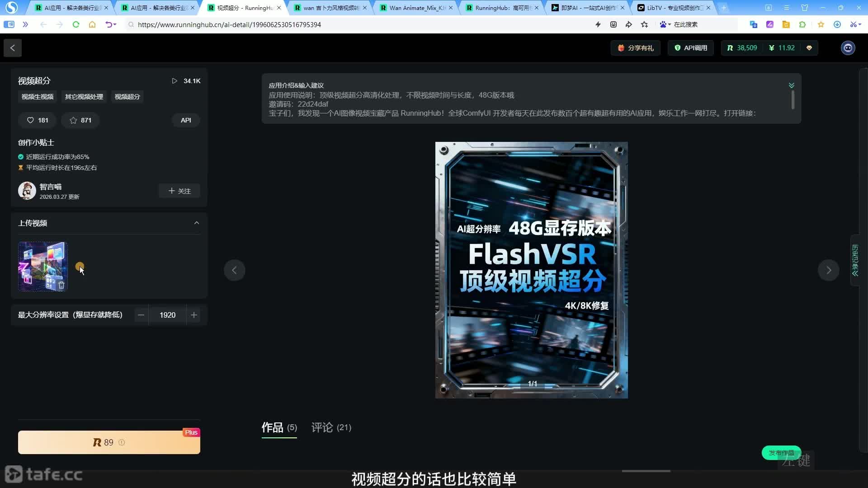Click the R coin balance 38,509
Image resolution: width=868 pixels, height=488 pixels.
coord(742,48)
